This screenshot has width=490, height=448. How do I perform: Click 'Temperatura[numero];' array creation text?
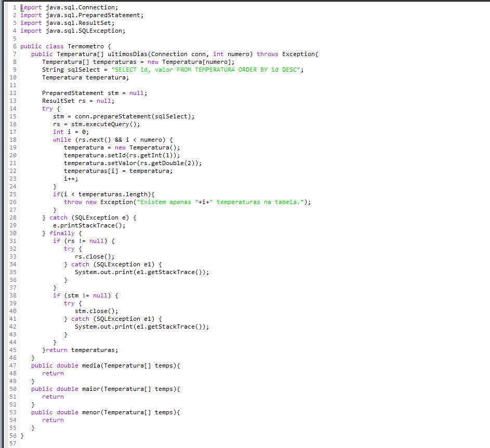point(198,62)
